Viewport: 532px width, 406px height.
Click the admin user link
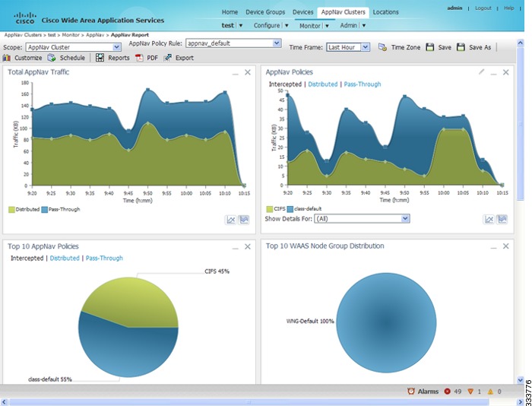(454, 8)
